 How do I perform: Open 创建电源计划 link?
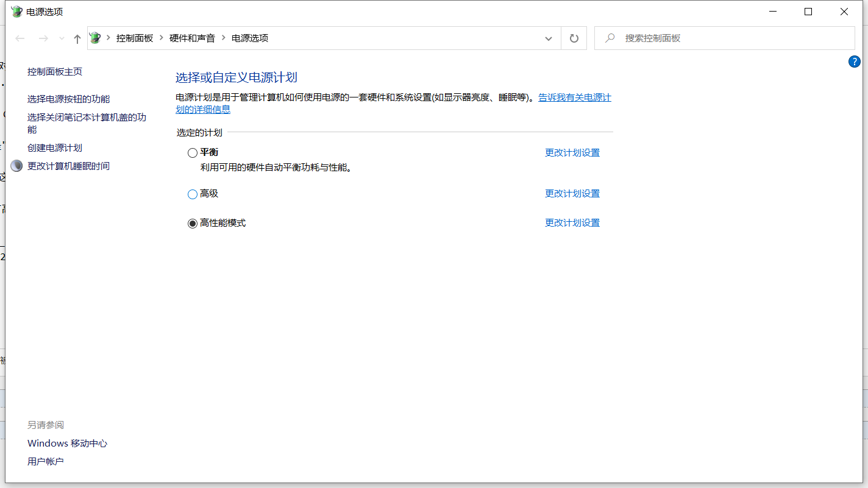click(55, 147)
